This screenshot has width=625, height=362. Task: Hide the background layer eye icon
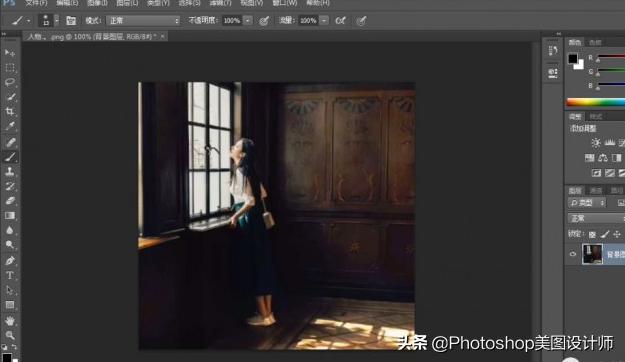(x=573, y=254)
